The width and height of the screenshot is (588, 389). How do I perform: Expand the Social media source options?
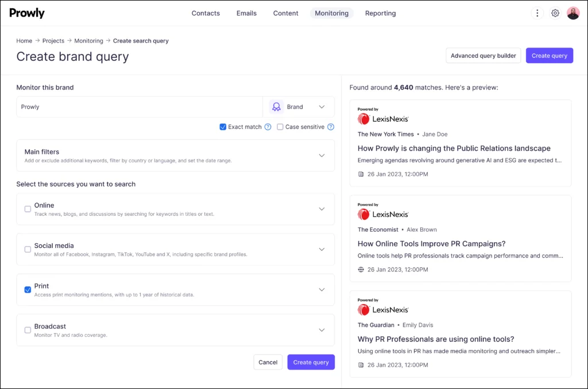[322, 250]
